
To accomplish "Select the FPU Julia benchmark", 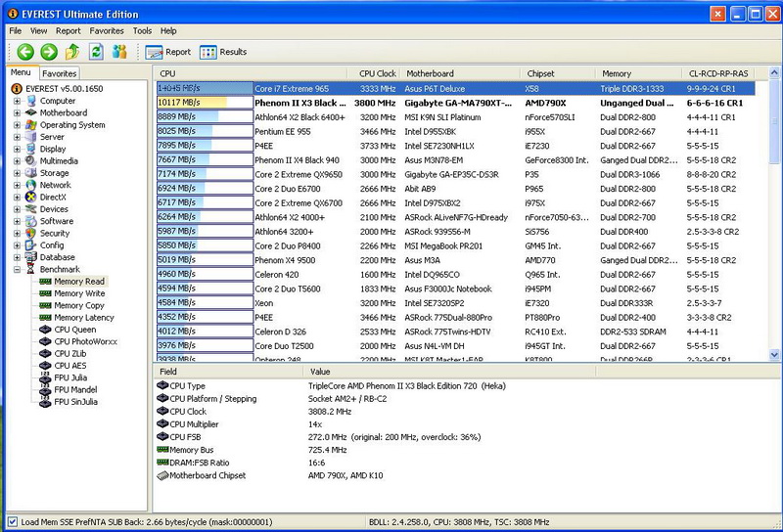I will coord(70,377).
